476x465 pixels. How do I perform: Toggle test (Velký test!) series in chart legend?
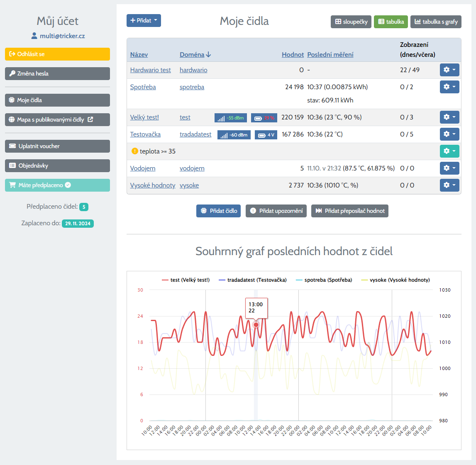tap(186, 280)
